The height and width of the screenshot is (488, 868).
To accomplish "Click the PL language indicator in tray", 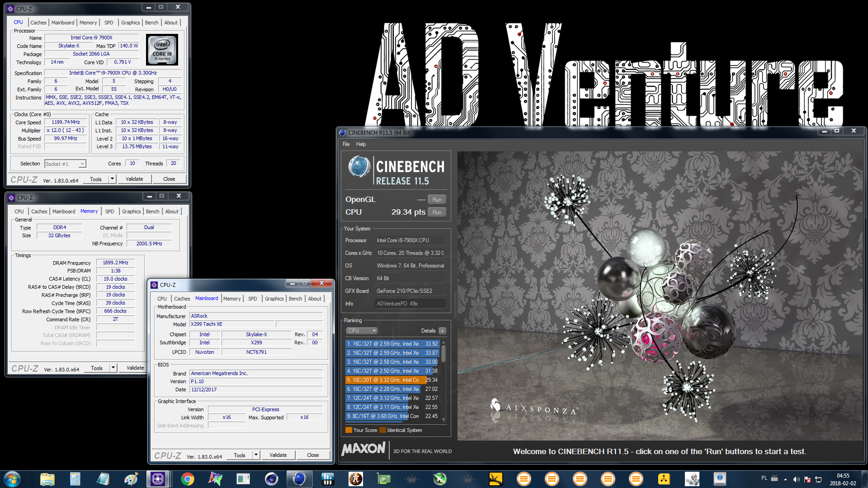I will click(x=764, y=478).
